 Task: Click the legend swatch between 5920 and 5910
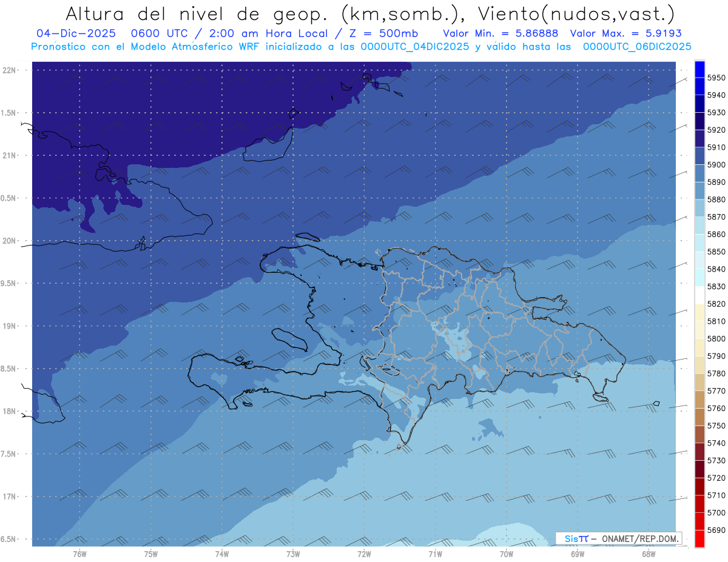point(699,138)
